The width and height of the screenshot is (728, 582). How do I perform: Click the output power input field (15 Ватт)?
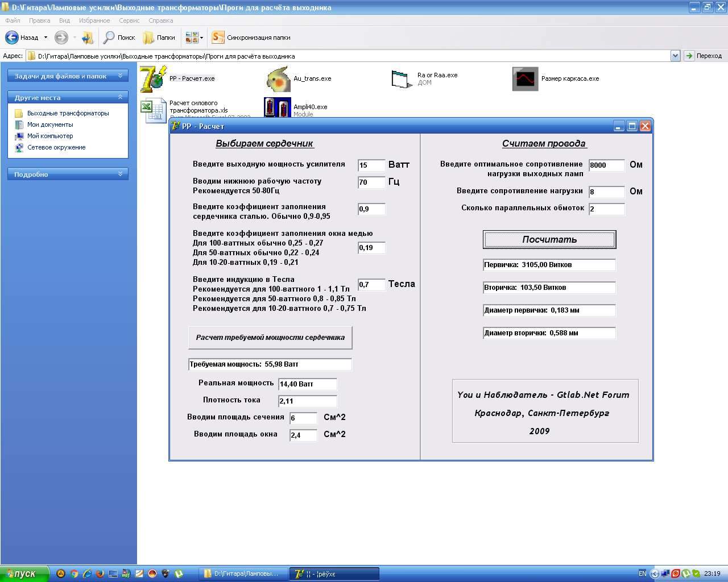(371, 165)
